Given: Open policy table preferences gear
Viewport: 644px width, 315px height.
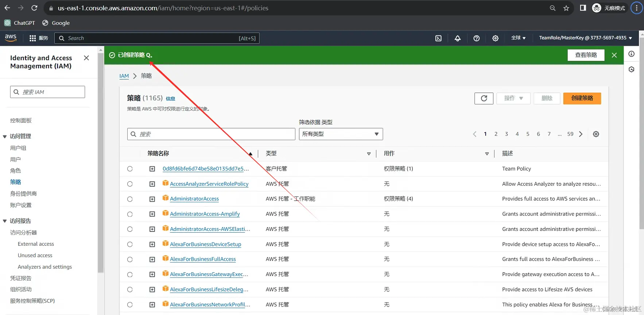Looking at the screenshot, I should (596, 134).
